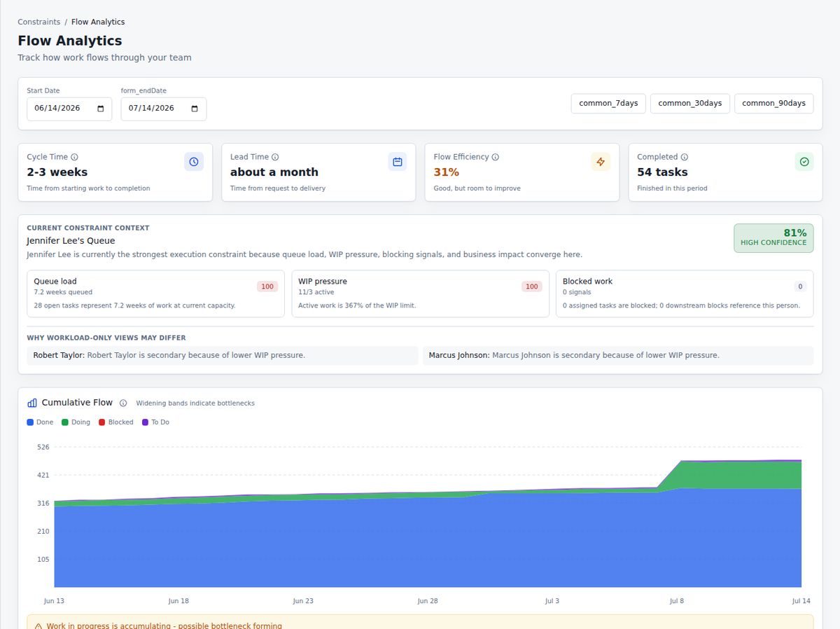Open the Flow Efficiency info tooltip icon
Image resolution: width=840 pixels, height=629 pixels.
coord(496,158)
